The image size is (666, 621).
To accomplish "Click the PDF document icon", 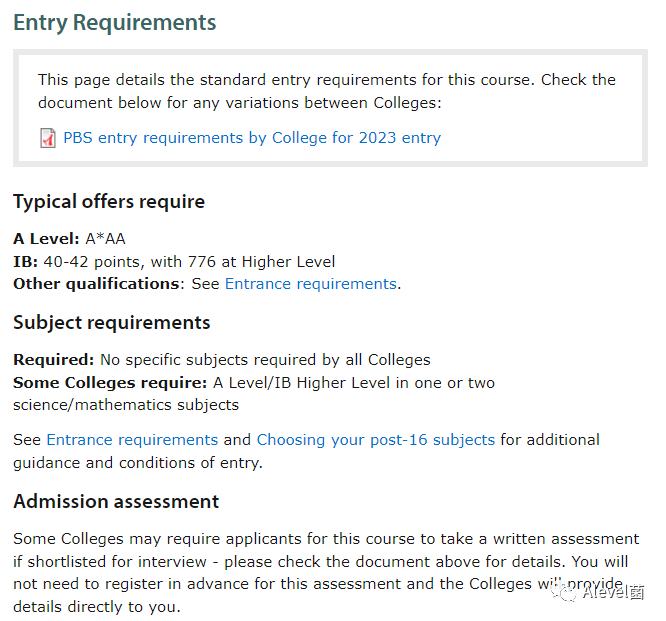I will (48, 138).
